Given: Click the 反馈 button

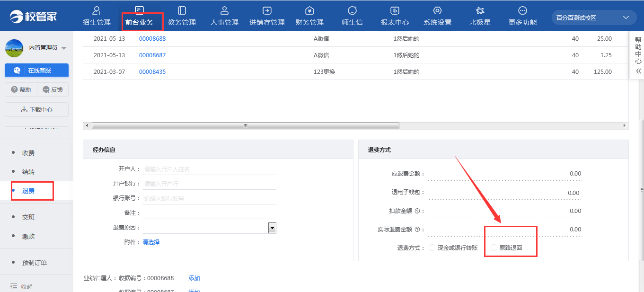Looking at the screenshot, I should 53,89.
